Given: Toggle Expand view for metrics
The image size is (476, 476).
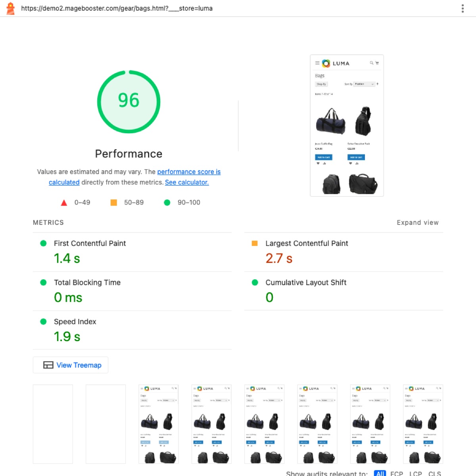Looking at the screenshot, I should [418, 223].
